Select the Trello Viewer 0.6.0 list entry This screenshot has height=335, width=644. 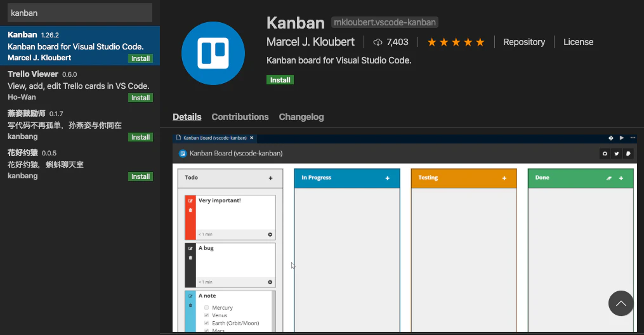click(80, 86)
